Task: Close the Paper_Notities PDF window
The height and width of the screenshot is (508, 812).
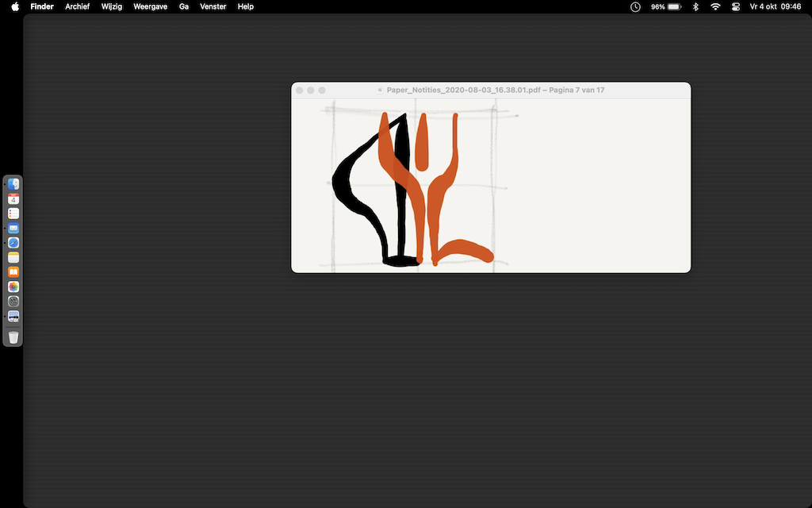Action: point(299,90)
